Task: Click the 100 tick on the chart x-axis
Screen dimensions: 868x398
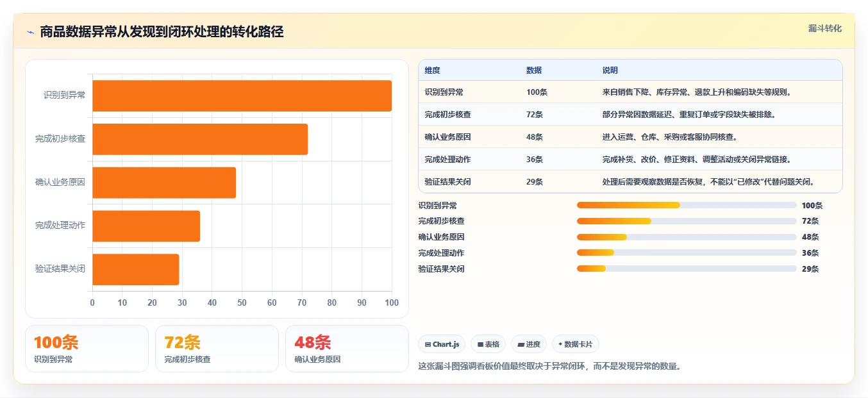Action: (391, 303)
